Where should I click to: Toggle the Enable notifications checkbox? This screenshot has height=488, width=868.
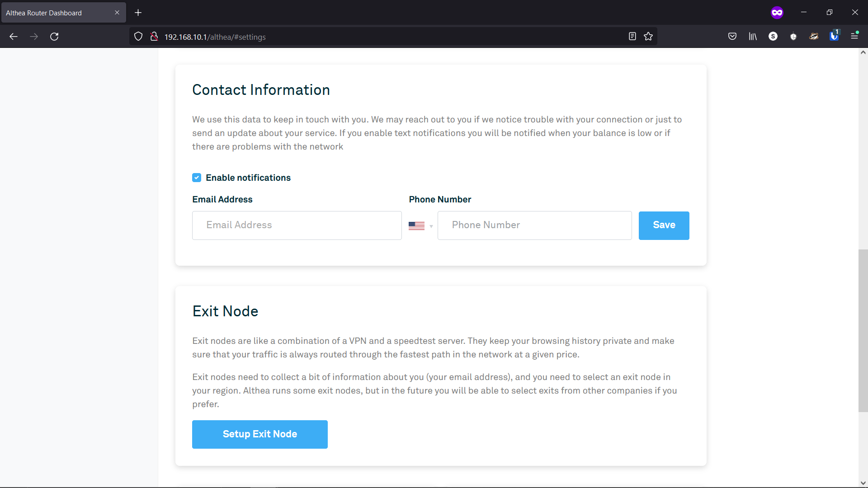tap(196, 178)
